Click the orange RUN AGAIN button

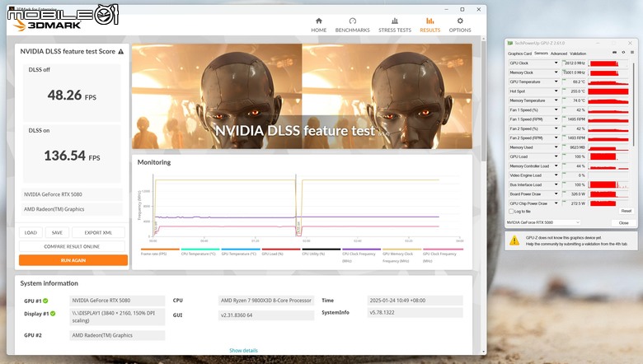click(x=73, y=260)
